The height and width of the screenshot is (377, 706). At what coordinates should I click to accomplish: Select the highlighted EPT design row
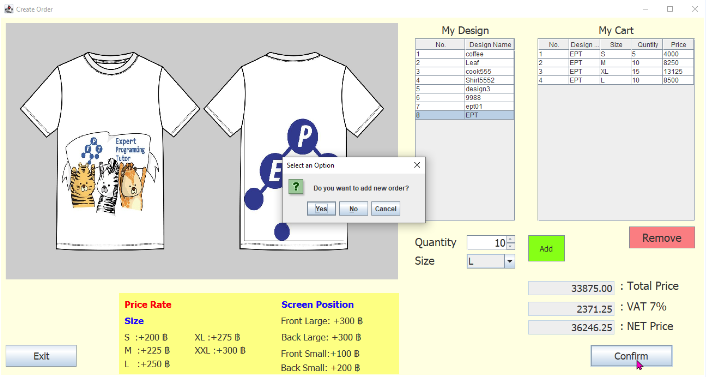tap(465, 115)
